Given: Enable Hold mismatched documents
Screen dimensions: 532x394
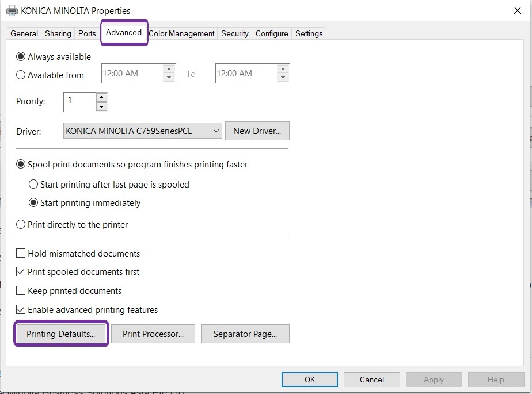Looking at the screenshot, I should pyautogui.click(x=21, y=253).
